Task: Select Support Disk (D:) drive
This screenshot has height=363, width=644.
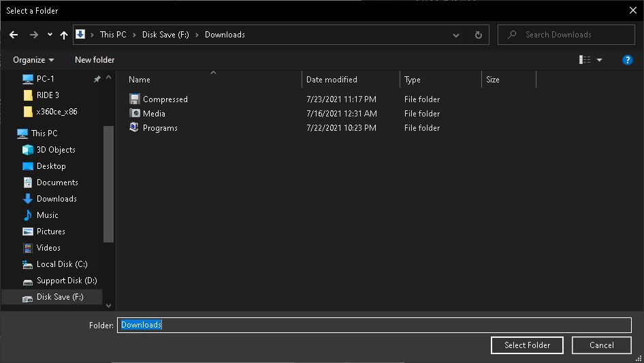Action: tap(67, 281)
